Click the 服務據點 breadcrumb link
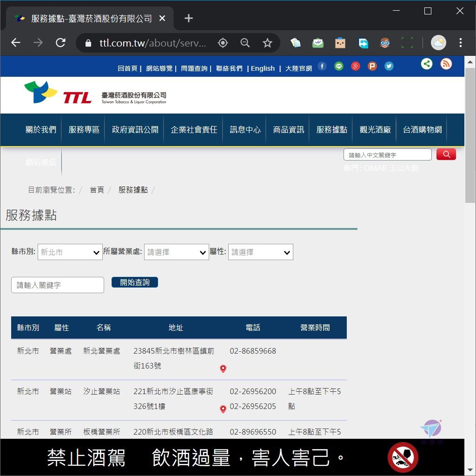 pyautogui.click(x=133, y=190)
